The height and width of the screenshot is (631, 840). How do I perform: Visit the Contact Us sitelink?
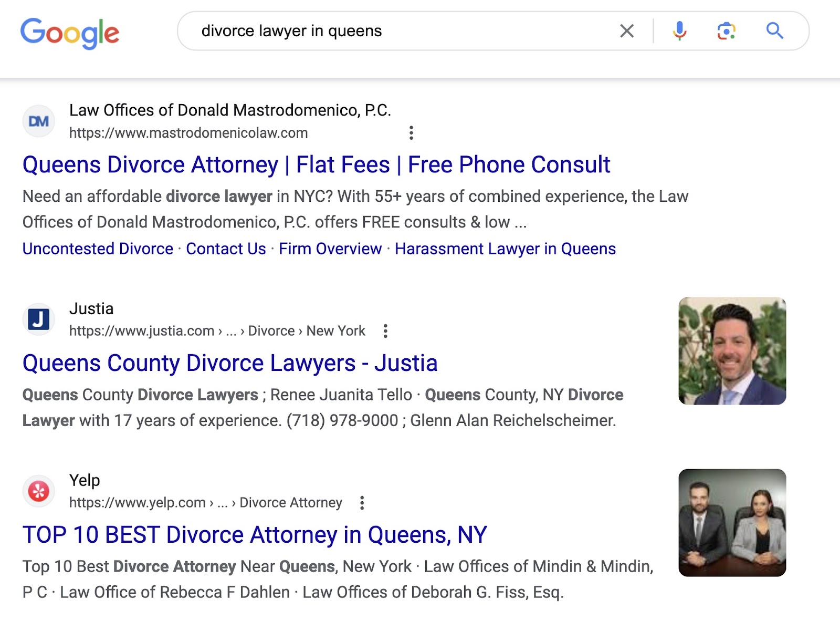[226, 249]
